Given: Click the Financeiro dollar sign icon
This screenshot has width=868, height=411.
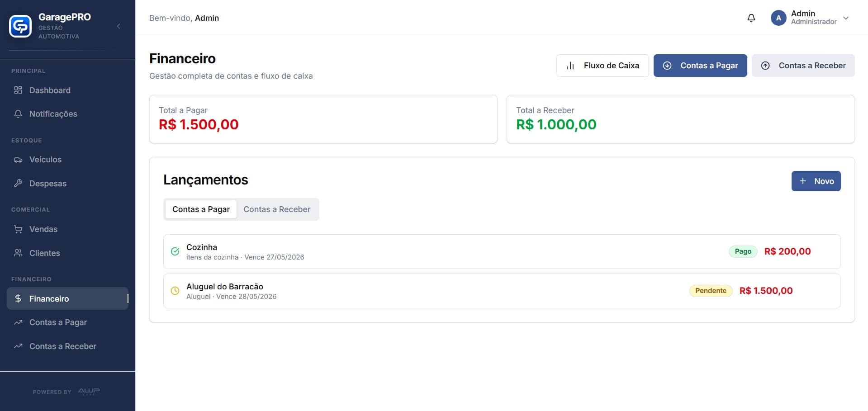Looking at the screenshot, I should [18, 298].
